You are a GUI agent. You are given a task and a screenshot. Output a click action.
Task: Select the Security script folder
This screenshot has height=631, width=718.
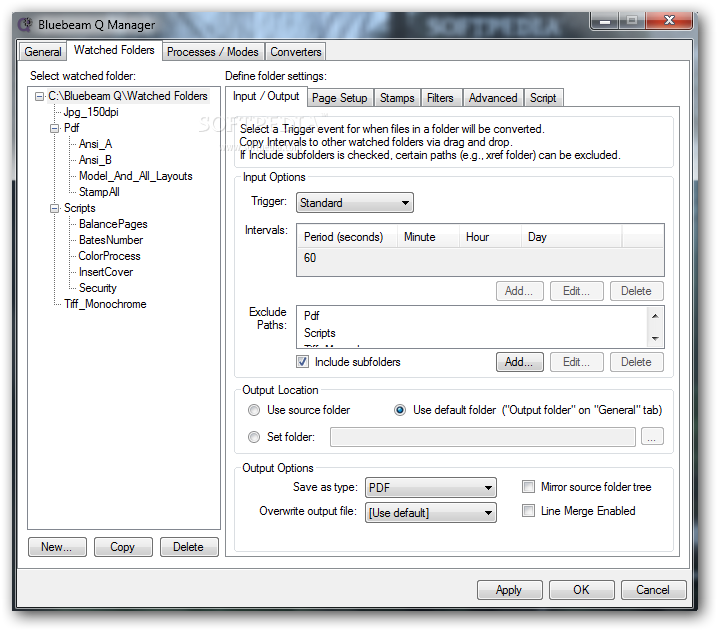coord(98,288)
